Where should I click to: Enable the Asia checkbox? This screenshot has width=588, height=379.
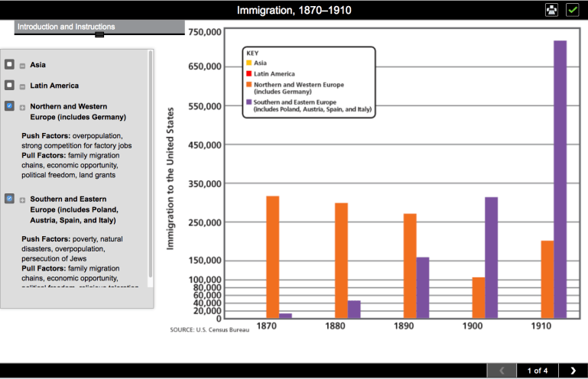click(x=9, y=65)
